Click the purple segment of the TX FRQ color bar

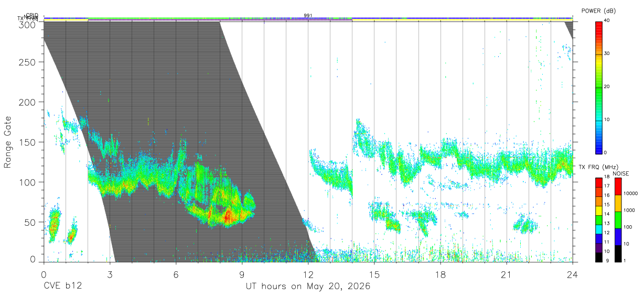[x=598, y=247]
